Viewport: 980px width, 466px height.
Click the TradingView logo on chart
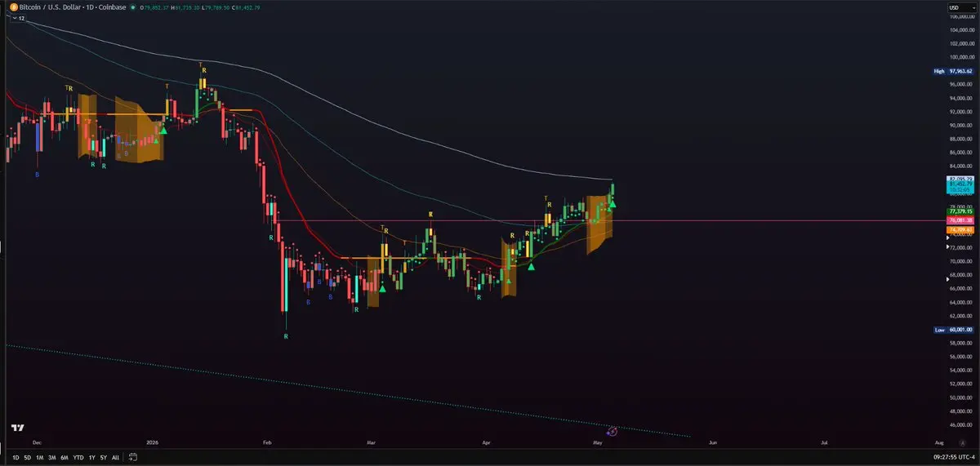[x=17, y=428]
